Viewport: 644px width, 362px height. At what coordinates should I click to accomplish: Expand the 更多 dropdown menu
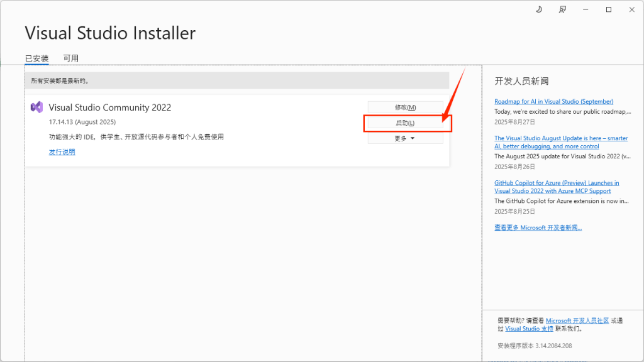[x=404, y=138]
